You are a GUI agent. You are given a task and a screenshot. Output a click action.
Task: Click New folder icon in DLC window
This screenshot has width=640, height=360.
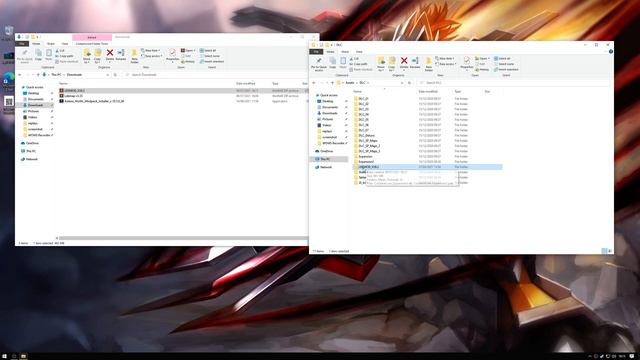pyautogui.click(x=429, y=64)
